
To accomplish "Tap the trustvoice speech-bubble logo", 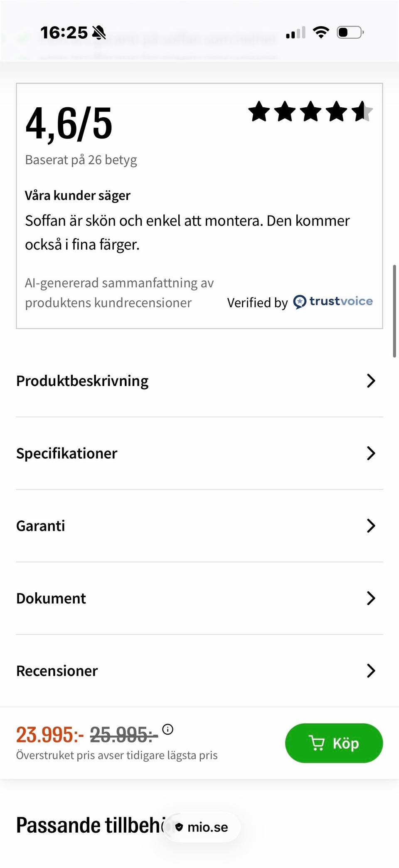I will point(300,302).
